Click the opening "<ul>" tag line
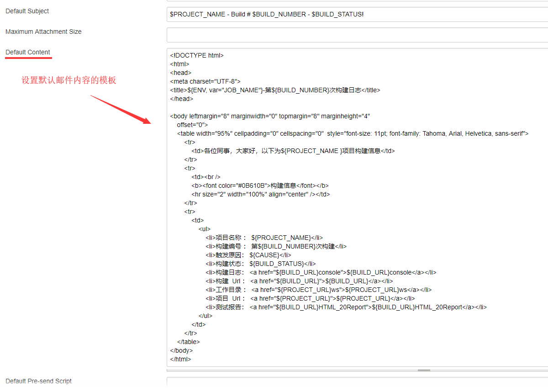548x392 pixels. (x=205, y=229)
